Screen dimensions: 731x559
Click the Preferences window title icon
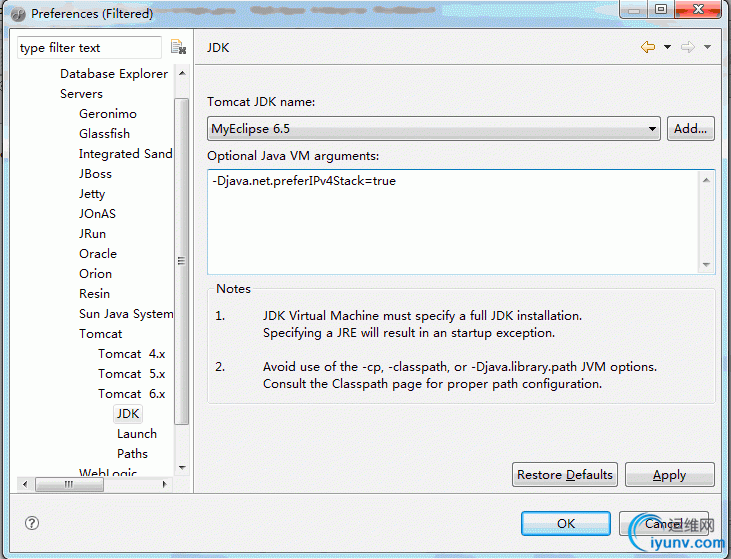point(18,14)
